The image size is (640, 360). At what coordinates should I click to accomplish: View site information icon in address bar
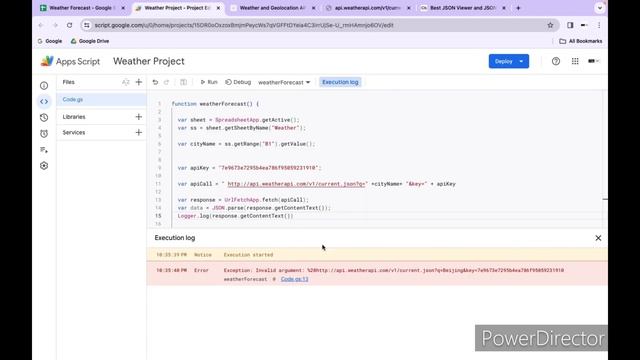86,25
